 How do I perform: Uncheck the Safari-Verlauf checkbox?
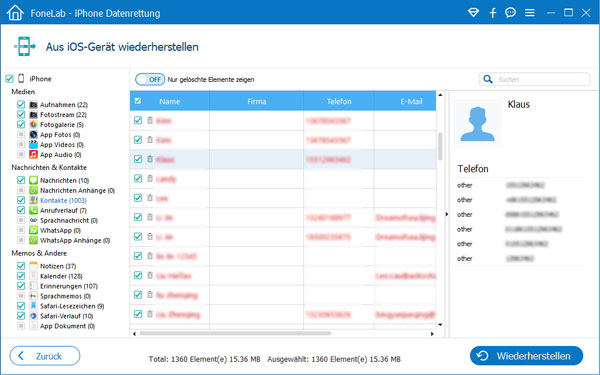tap(21, 316)
